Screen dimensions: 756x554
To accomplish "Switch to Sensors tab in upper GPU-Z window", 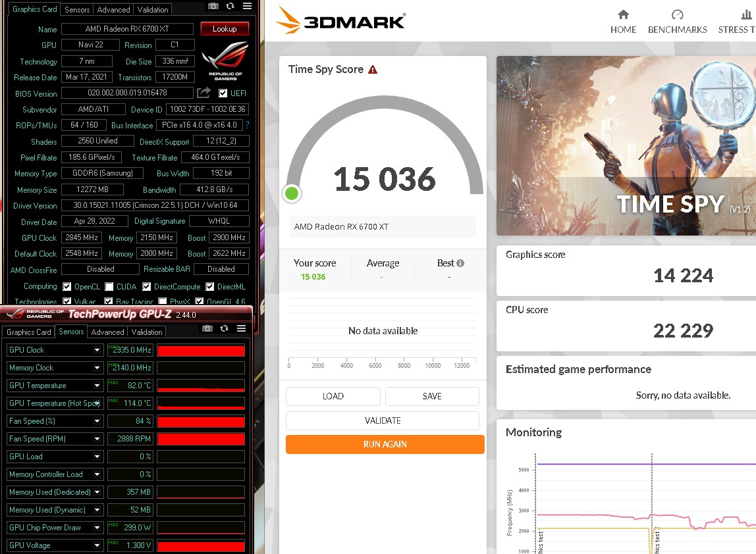I will click(x=77, y=10).
